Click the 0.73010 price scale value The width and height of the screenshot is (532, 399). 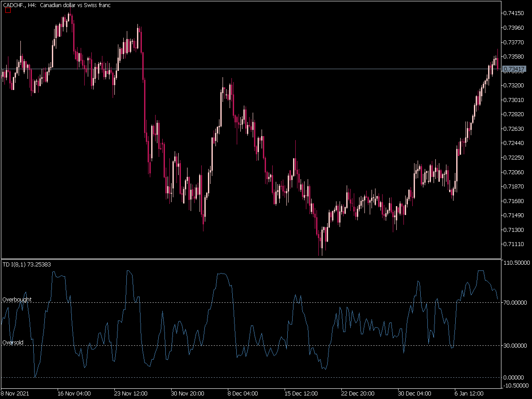514,100
